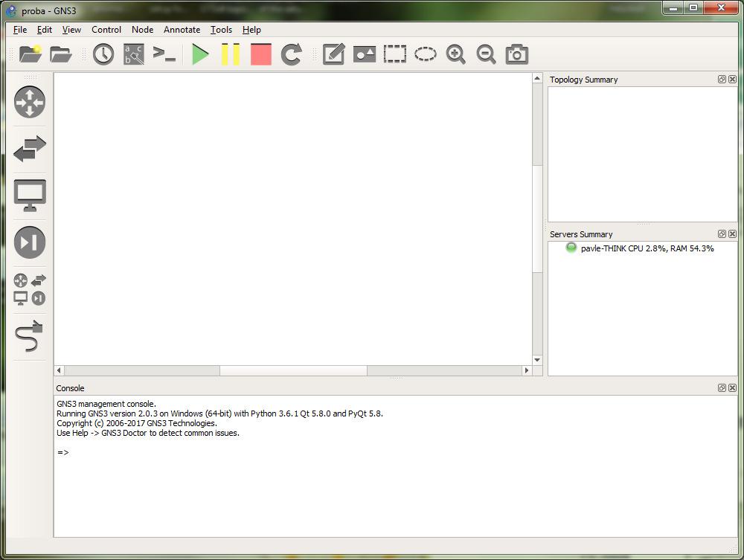Open the View menu

71,30
